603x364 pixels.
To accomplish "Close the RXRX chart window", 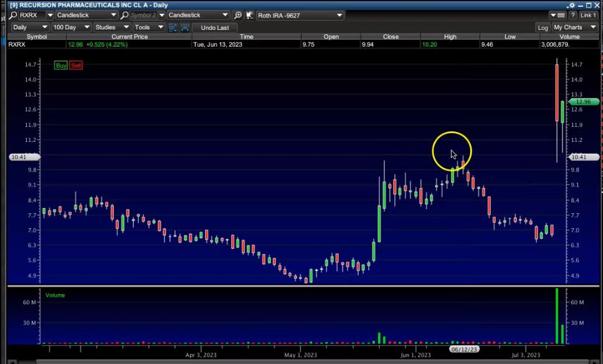I will point(597,6).
